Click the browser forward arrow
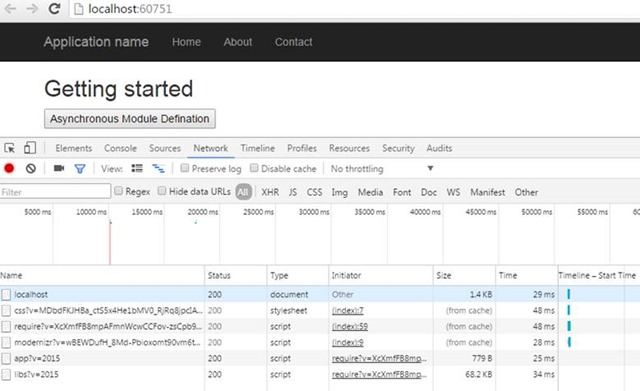 coord(32,9)
